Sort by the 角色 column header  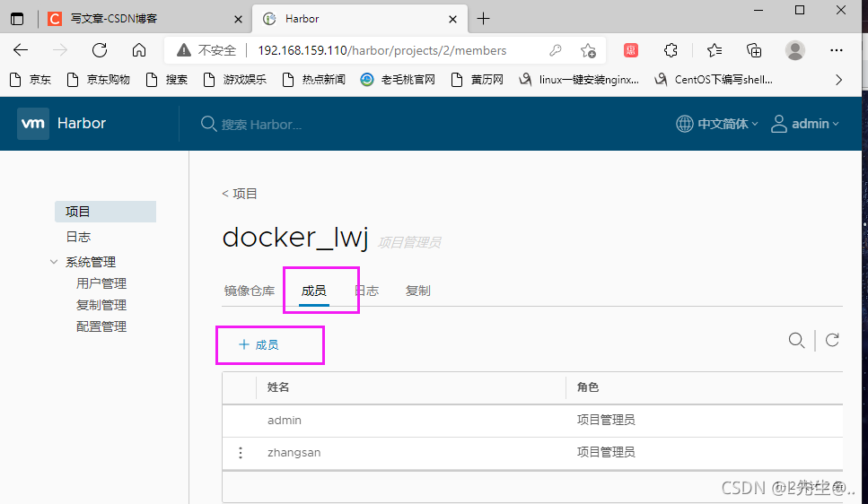588,387
